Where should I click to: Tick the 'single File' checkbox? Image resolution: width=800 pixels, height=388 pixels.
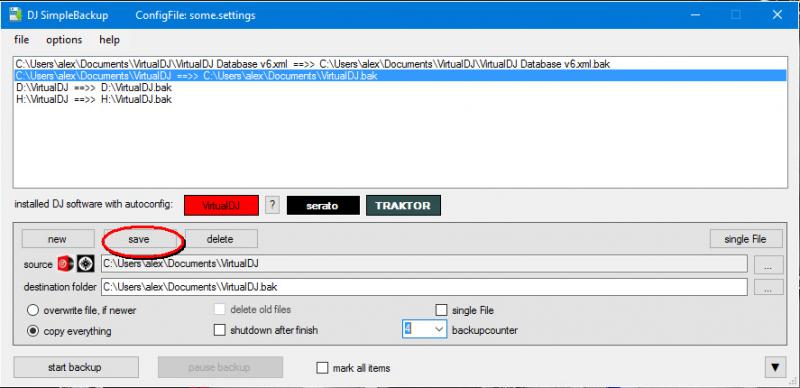441,310
